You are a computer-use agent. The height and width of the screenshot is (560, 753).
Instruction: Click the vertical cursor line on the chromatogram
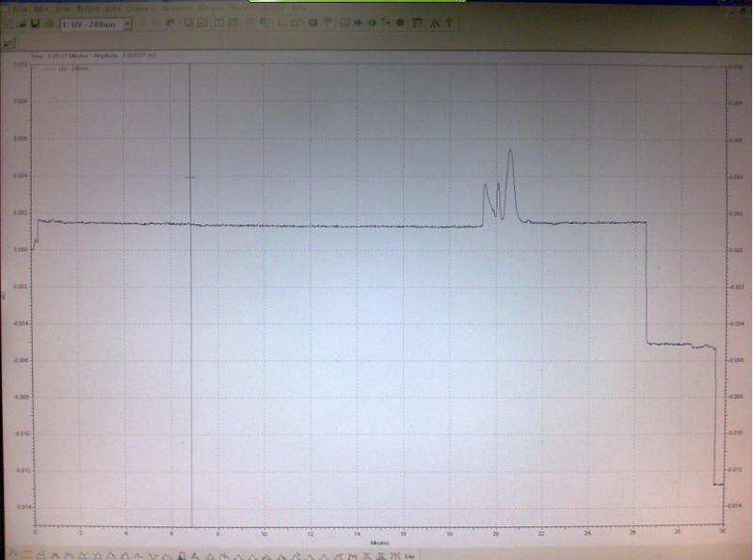coord(191,295)
